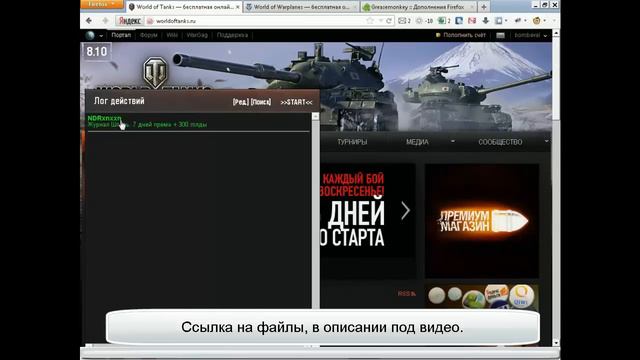Go back with the browser back arrow
640x360 pixels.
pos(89,20)
